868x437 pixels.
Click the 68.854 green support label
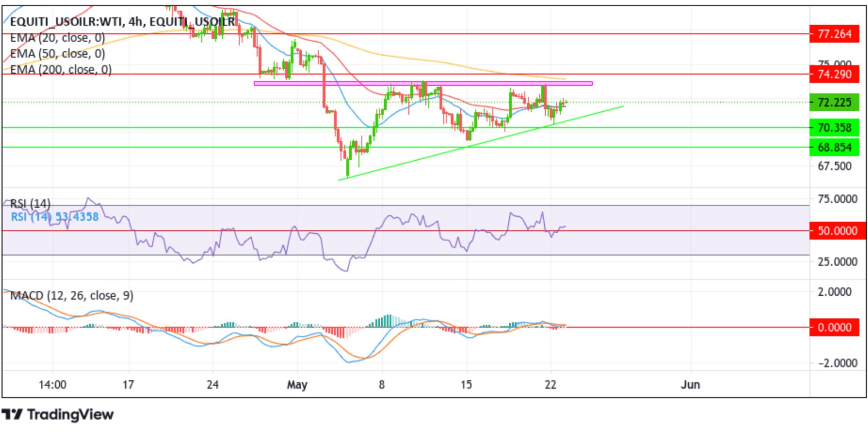834,147
